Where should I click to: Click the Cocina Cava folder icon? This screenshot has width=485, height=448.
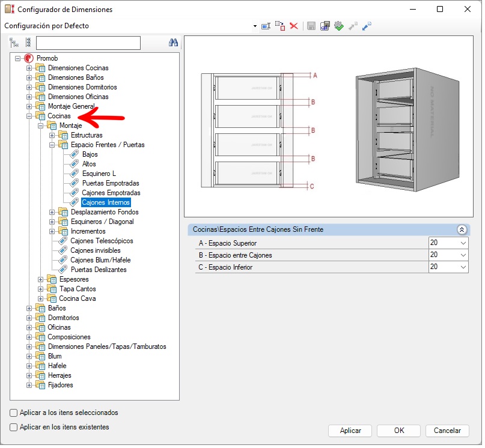tap(52, 298)
